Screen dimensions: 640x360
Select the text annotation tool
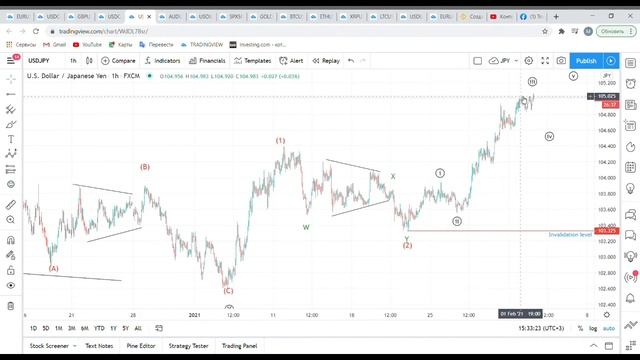coord(11,139)
